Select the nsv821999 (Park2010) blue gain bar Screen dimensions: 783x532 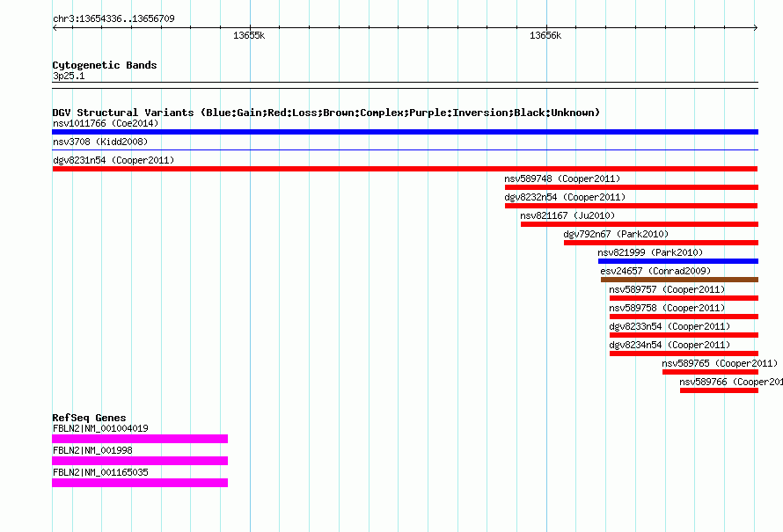[678, 261]
